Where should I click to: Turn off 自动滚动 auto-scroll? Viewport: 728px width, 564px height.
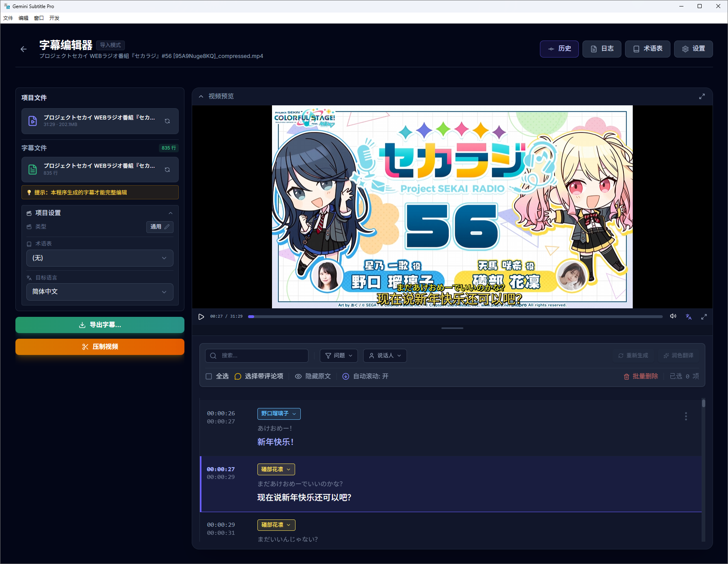[365, 376]
